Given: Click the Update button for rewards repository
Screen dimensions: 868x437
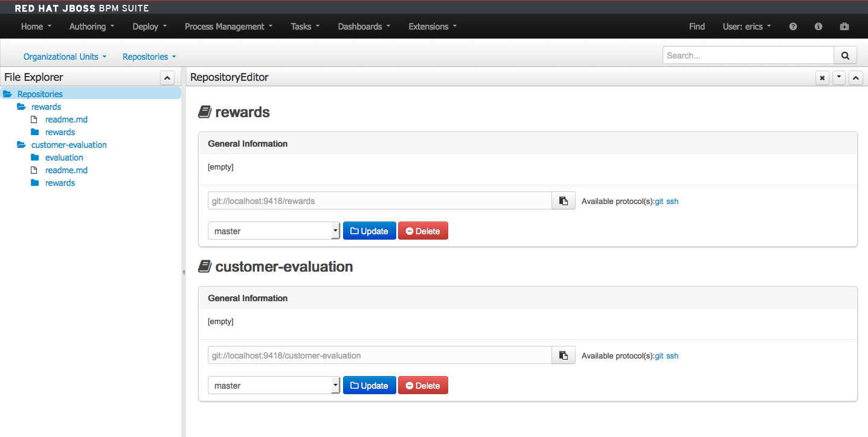Looking at the screenshot, I should pos(369,231).
